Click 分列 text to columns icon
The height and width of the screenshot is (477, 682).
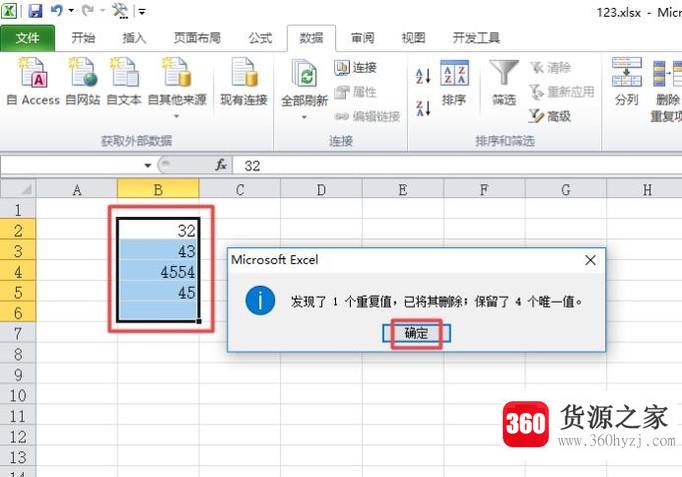pyautogui.click(x=626, y=82)
